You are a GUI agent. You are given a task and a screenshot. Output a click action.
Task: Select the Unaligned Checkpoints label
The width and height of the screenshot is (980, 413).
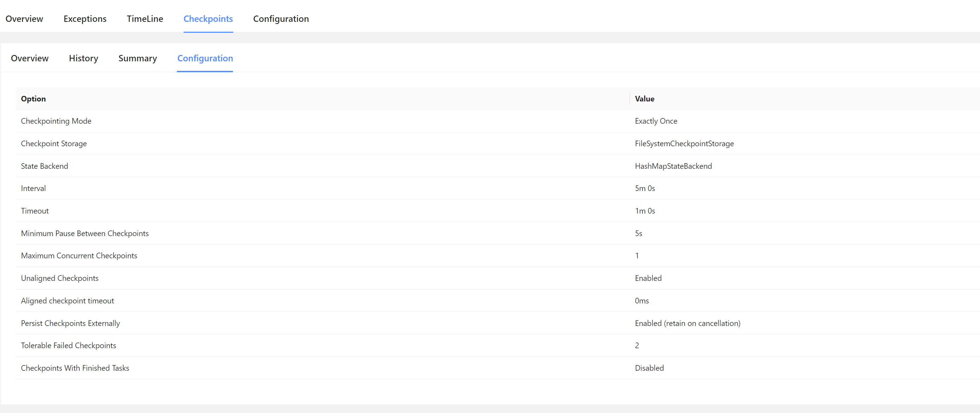[x=60, y=278]
